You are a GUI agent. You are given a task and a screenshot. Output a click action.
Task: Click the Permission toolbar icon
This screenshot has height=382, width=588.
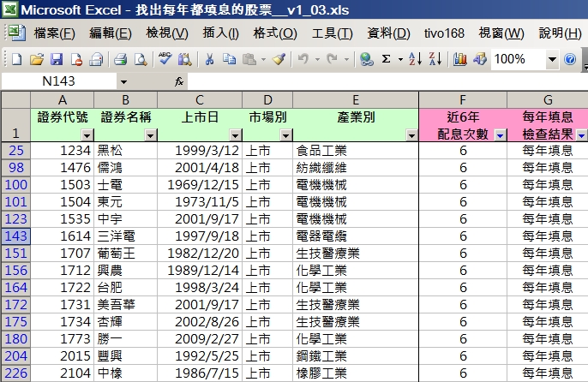pos(76,59)
